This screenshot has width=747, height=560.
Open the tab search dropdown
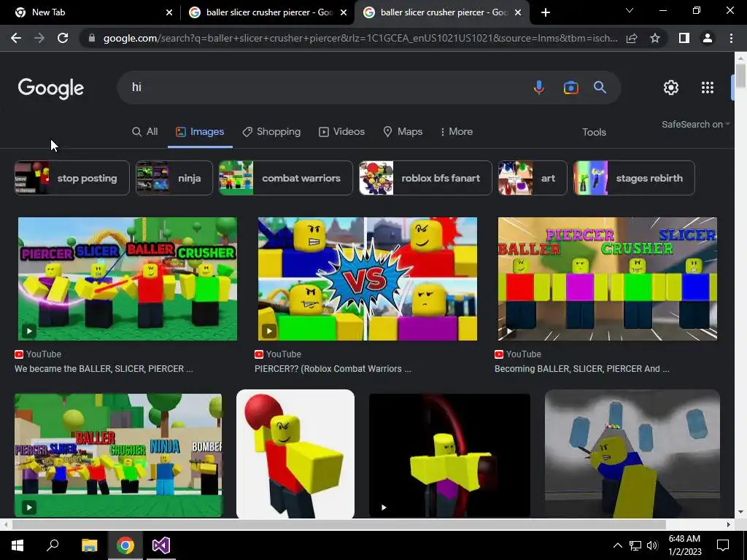click(x=630, y=10)
